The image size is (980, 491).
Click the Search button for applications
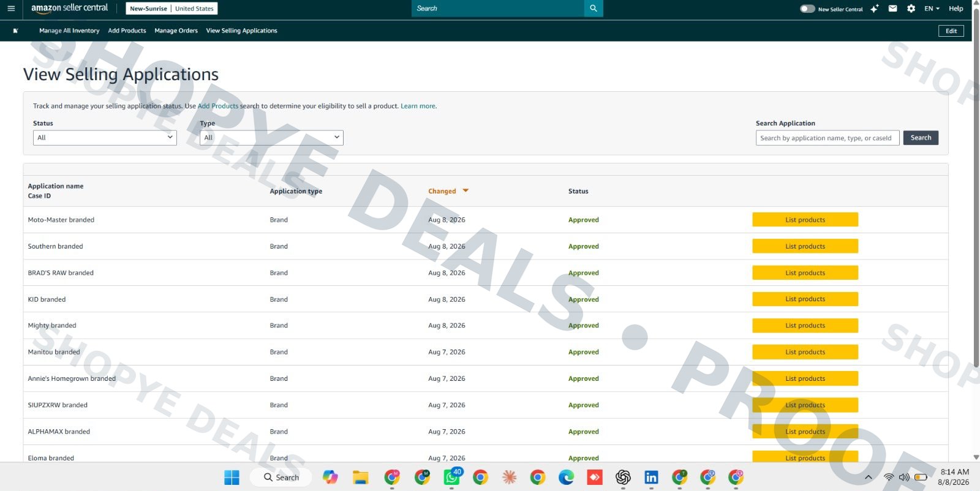[x=921, y=138]
